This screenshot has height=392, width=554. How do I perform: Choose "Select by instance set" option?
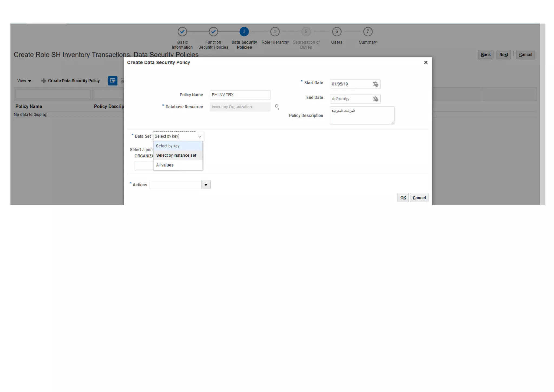[176, 155]
